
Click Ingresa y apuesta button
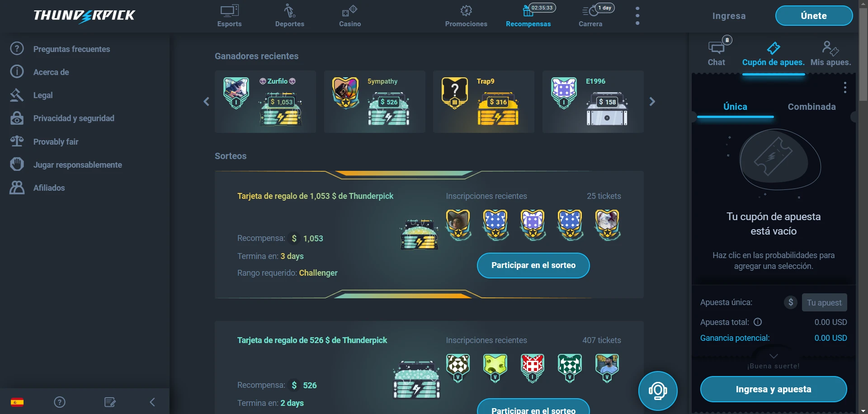(774, 389)
